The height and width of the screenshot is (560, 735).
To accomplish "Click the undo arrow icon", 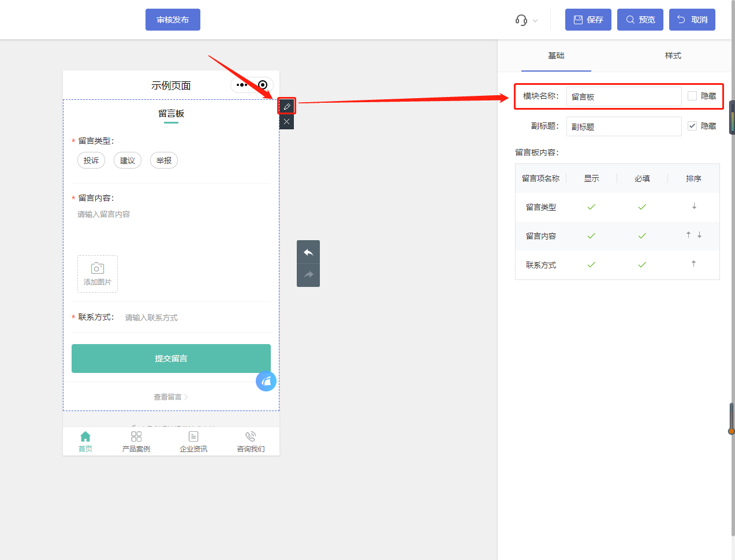I will coord(308,252).
